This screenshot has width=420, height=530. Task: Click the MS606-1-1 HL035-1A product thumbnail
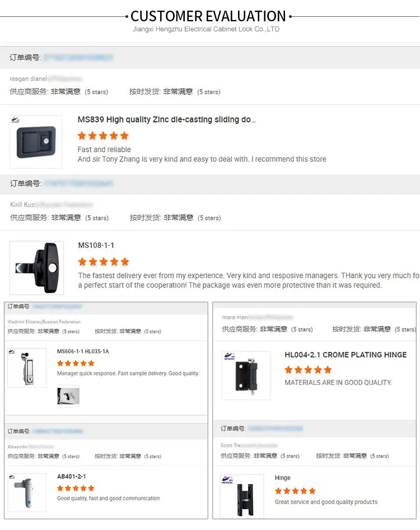pyautogui.click(x=27, y=368)
